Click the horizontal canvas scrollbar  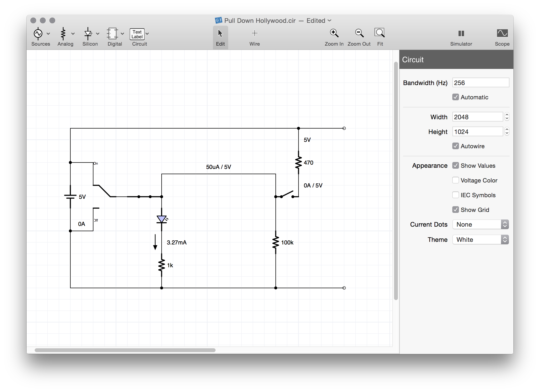pos(125,350)
